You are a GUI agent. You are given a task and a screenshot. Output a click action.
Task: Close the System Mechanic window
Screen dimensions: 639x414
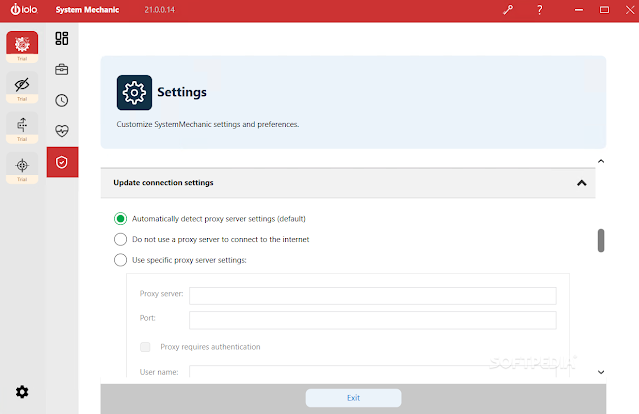point(630,10)
